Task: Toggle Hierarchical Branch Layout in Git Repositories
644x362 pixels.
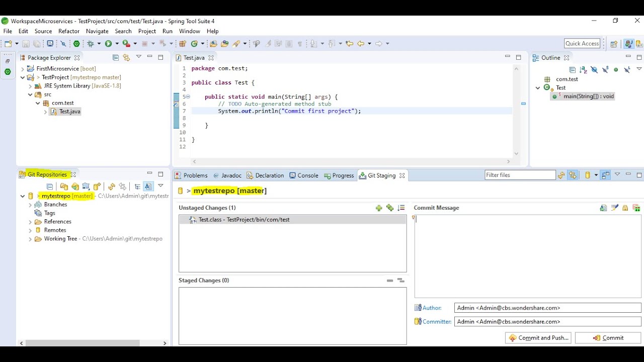Action: [137, 187]
